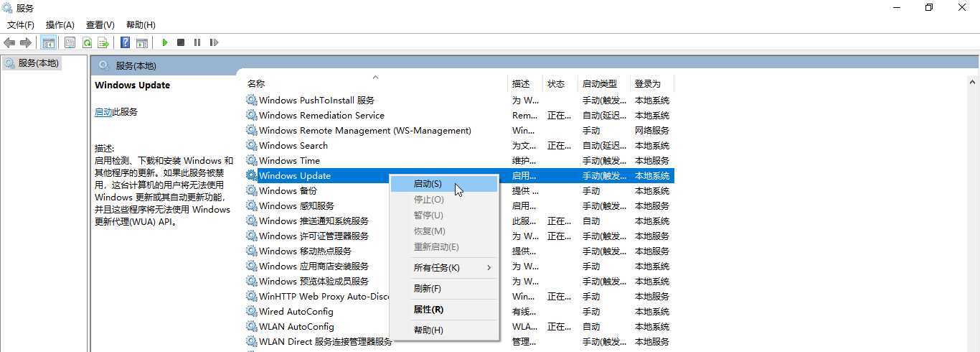Select the Windows 感知服务 row
Screen dimensions: 980x352
click(x=458, y=205)
